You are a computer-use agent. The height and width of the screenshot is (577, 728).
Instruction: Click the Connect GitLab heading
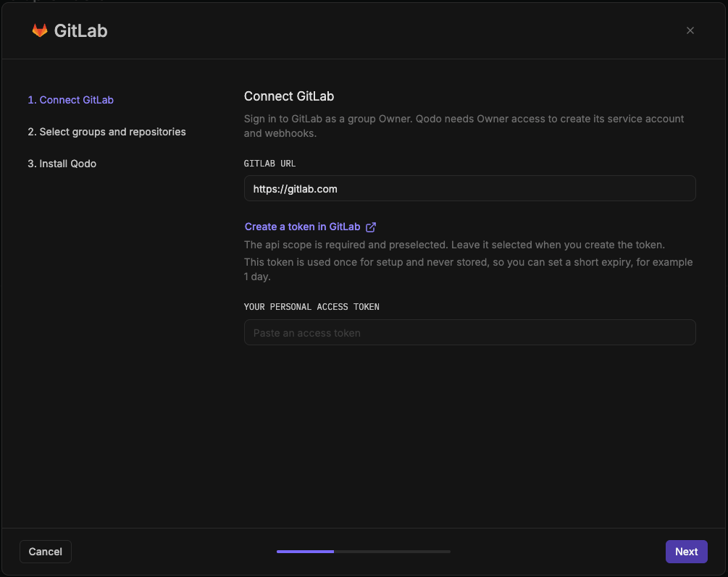(289, 96)
